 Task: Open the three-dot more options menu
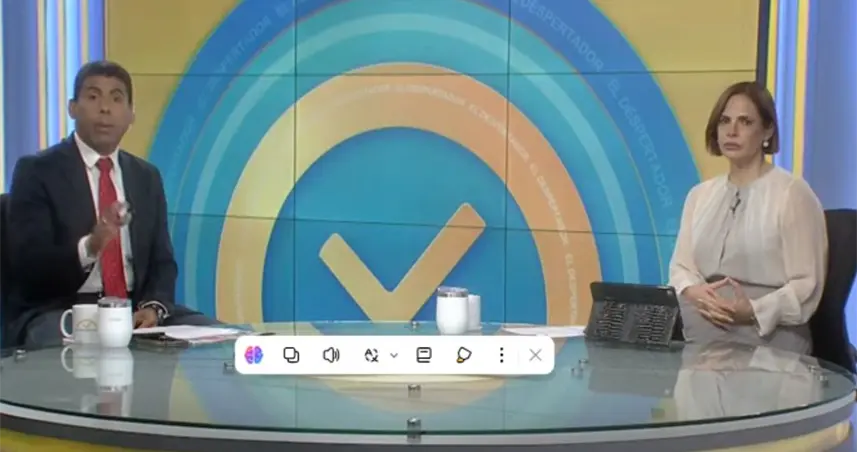pyautogui.click(x=501, y=355)
